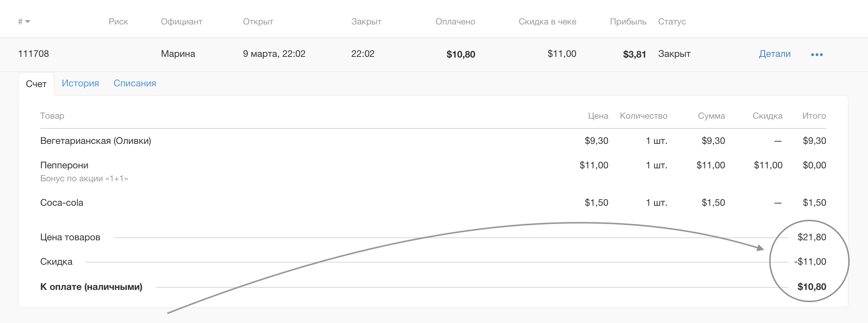
Task: Click the three-dots more actions icon
Action: pos(817,54)
